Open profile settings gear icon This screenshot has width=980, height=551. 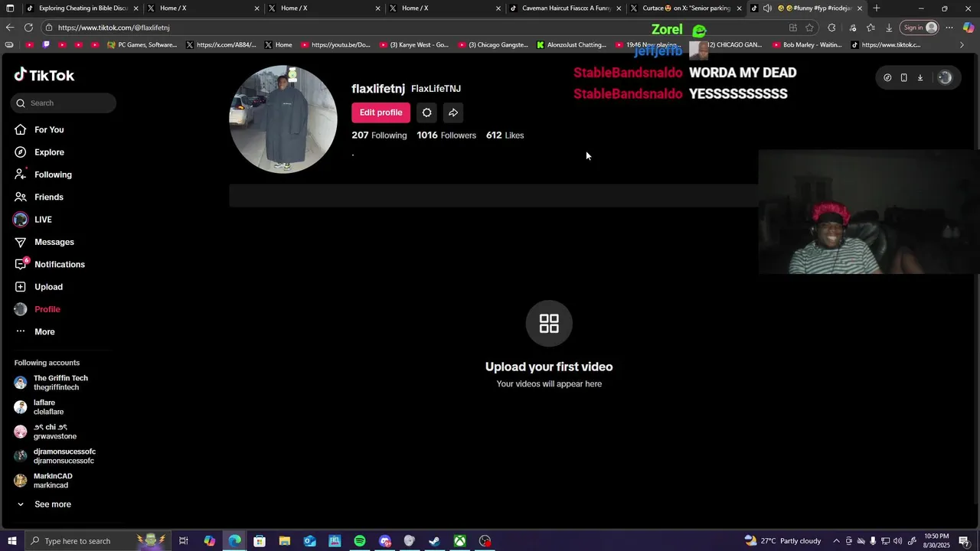click(x=426, y=112)
